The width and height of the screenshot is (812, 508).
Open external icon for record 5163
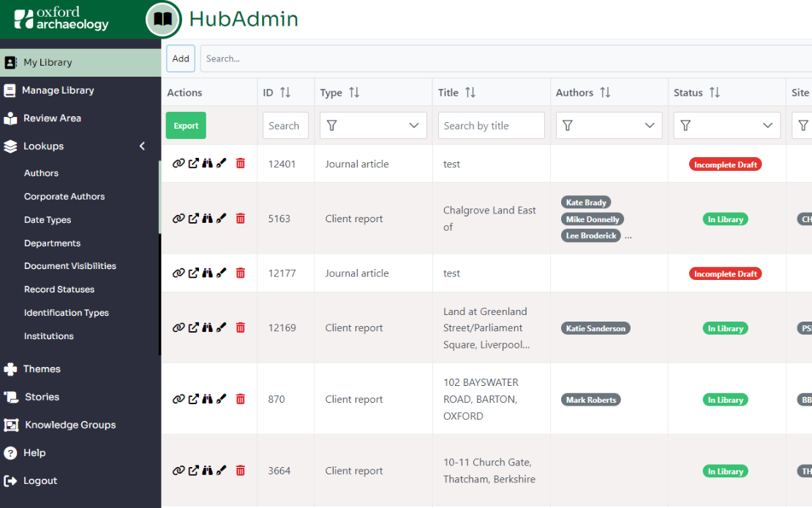[x=193, y=219]
